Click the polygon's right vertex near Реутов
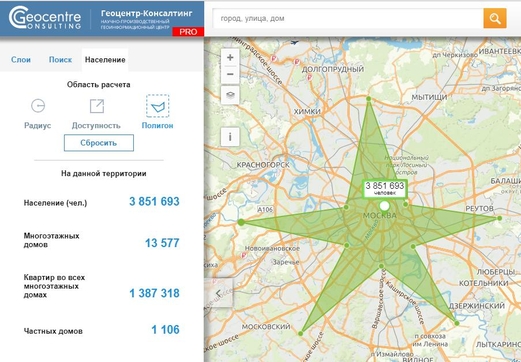 [x=499, y=218]
